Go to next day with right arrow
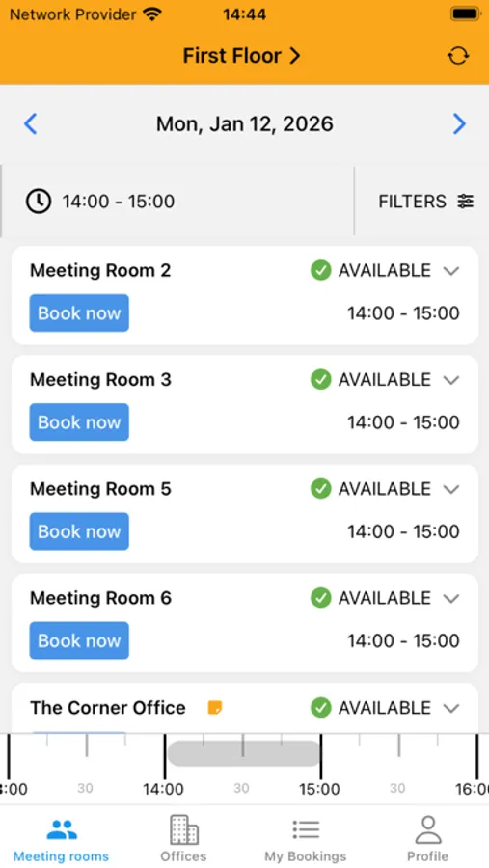This screenshot has width=489, height=868. pyautogui.click(x=459, y=124)
